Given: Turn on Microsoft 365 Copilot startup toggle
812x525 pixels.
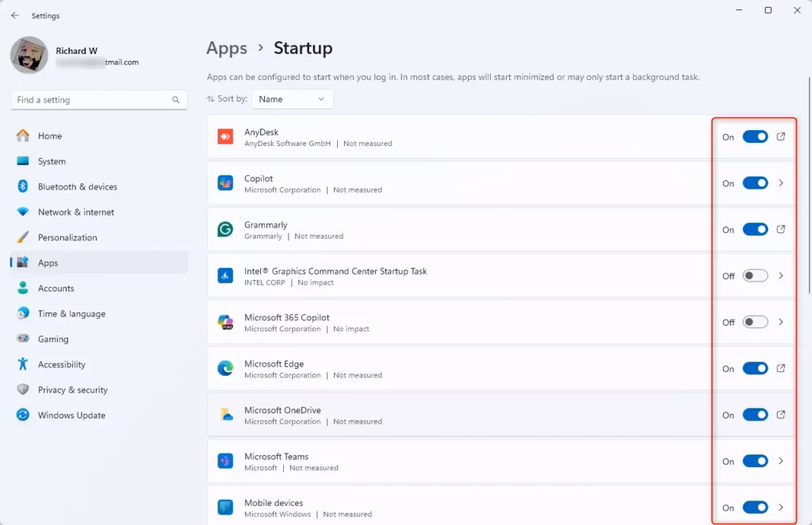Looking at the screenshot, I should [755, 322].
